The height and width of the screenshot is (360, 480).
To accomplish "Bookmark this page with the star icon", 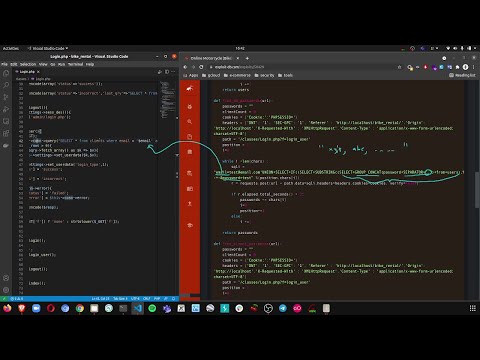I will pyautogui.click(x=400, y=67).
